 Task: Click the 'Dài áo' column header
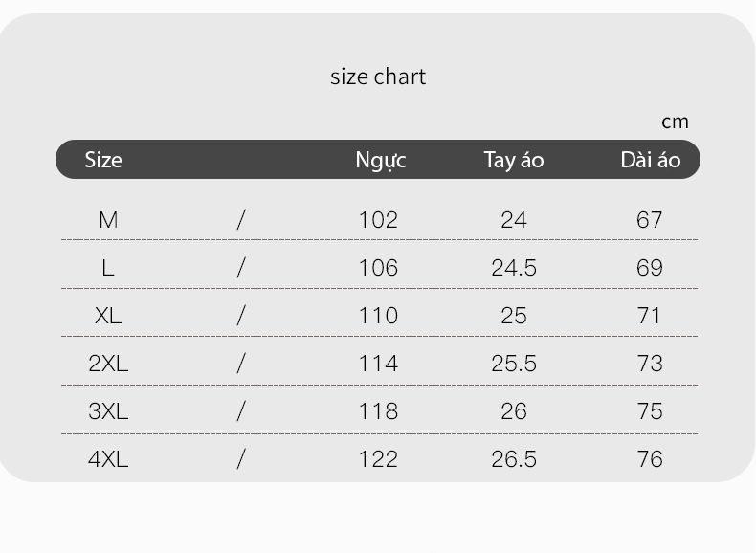pyautogui.click(x=651, y=160)
